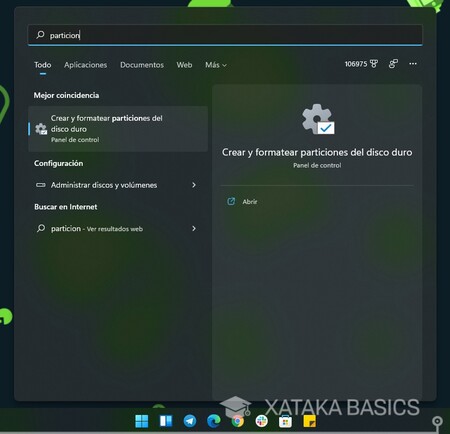The height and width of the screenshot is (434, 450).
Task: Select Crear y formatear particiones best match
Action: (x=118, y=129)
